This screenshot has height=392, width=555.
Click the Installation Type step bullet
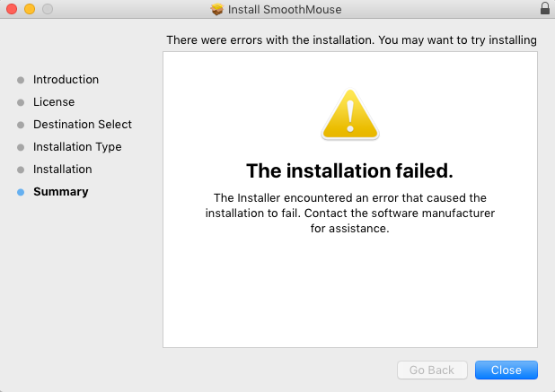click(21, 147)
